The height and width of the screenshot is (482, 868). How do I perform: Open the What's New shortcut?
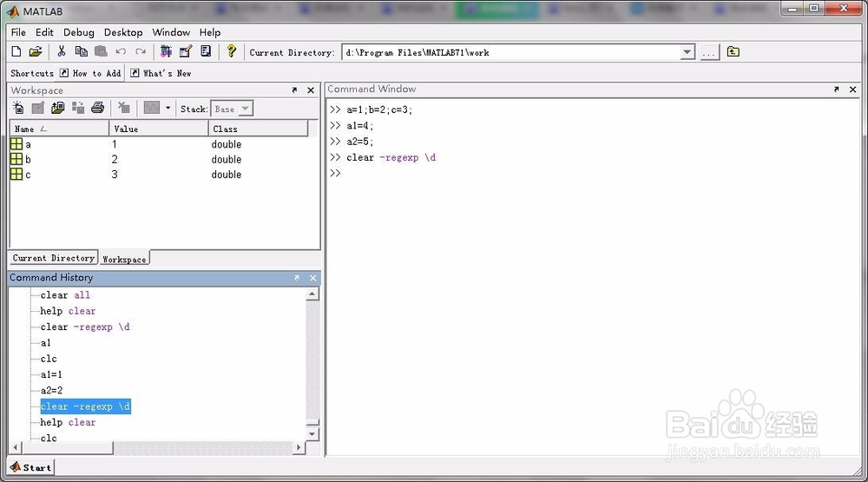(161, 73)
